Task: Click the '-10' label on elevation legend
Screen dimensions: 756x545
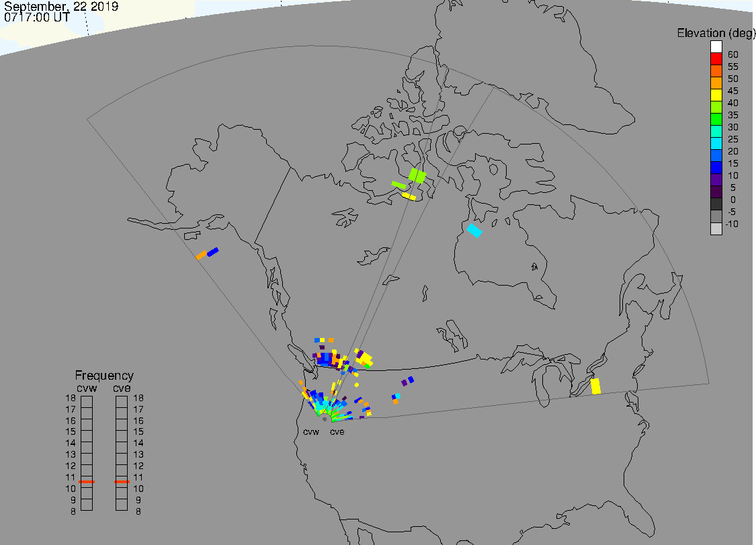Action: coord(732,224)
